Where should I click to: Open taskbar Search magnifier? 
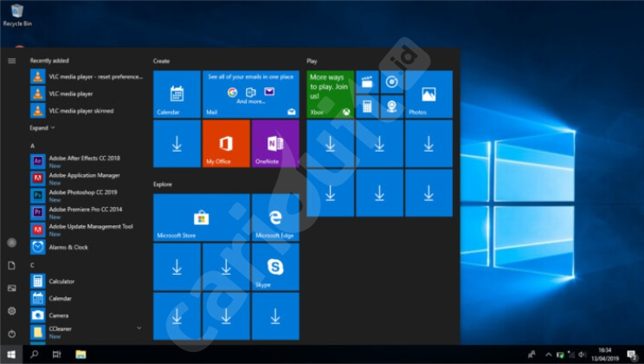point(35,354)
